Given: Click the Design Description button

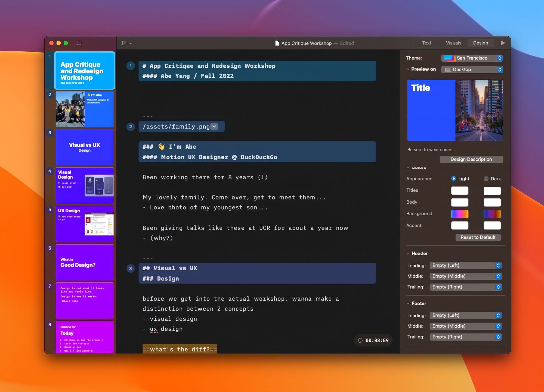Looking at the screenshot, I should pyautogui.click(x=471, y=159).
